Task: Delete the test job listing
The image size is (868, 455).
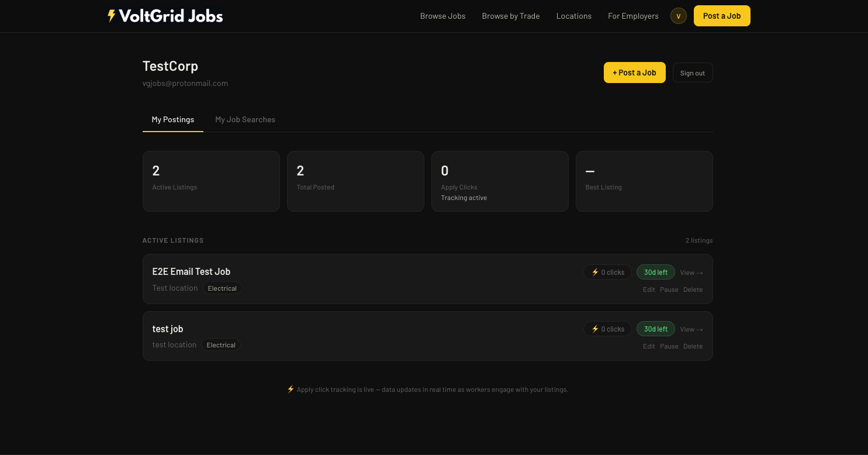Action: 693,346
